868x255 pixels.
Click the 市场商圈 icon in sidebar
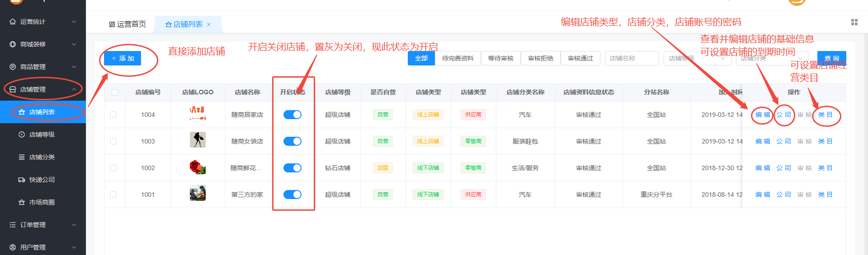pos(22,202)
